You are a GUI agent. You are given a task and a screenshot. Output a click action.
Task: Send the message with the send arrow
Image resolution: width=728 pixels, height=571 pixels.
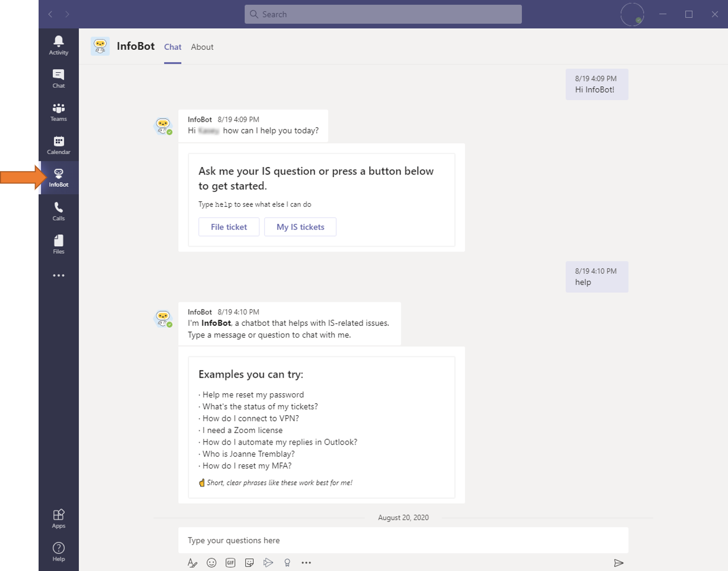pos(618,563)
